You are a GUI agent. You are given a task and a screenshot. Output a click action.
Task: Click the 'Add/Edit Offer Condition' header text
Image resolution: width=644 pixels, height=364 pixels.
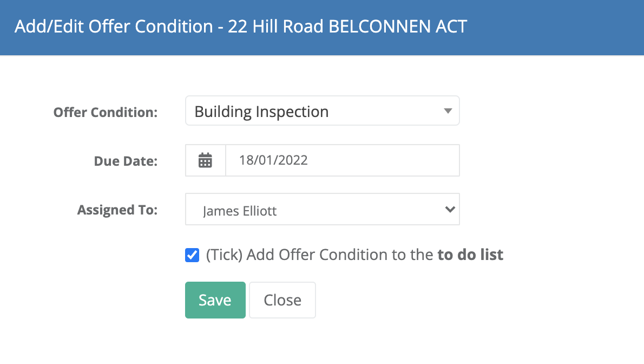(114, 27)
